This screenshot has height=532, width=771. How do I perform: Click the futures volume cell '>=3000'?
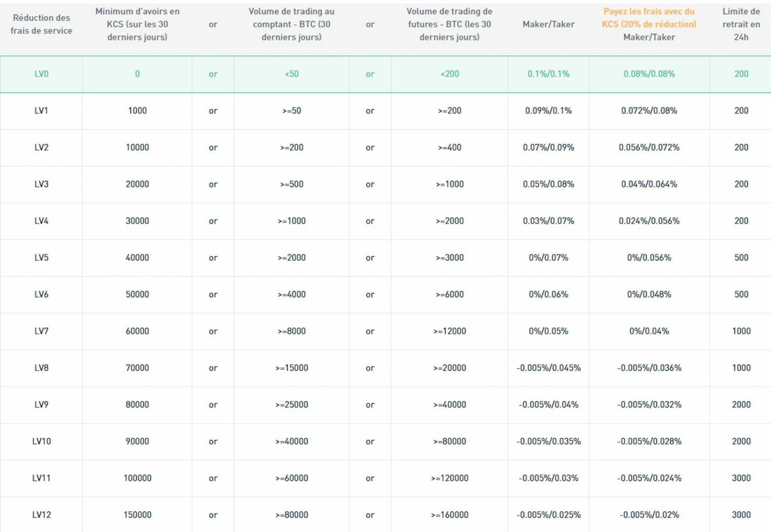pos(450,258)
